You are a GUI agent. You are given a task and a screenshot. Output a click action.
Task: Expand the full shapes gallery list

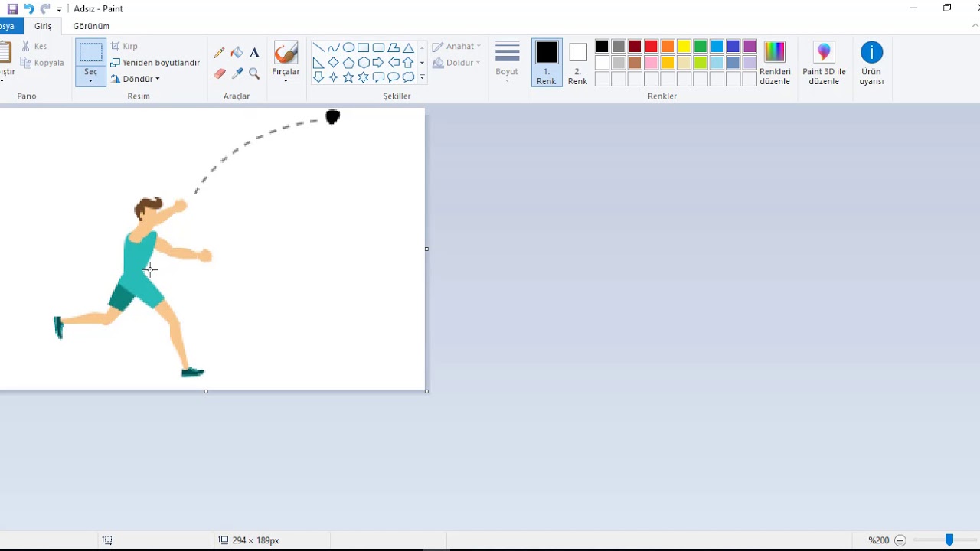coord(422,77)
